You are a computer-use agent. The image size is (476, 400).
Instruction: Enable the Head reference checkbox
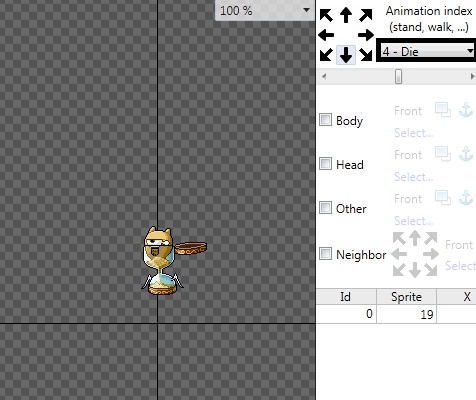[325, 164]
